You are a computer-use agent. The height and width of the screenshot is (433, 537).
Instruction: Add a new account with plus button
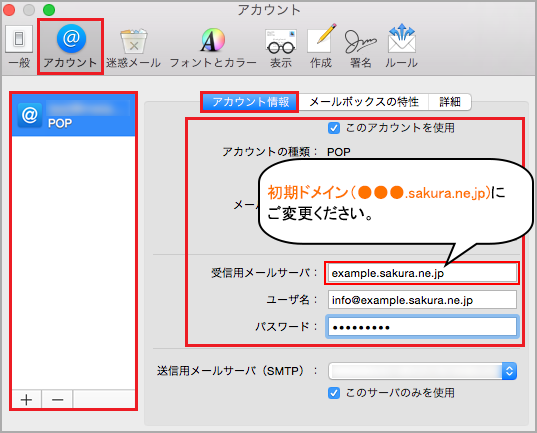(x=26, y=399)
